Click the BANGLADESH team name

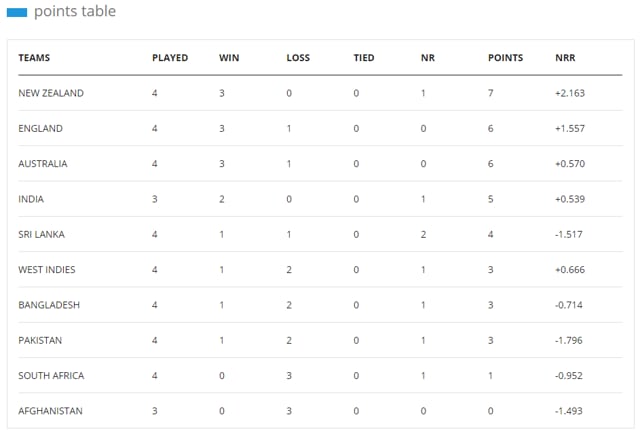pyautogui.click(x=49, y=305)
